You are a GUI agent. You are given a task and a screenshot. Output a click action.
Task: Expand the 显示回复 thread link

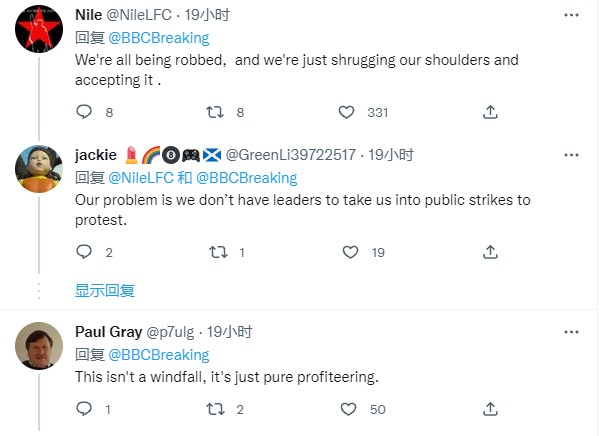(x=105, y=291)
